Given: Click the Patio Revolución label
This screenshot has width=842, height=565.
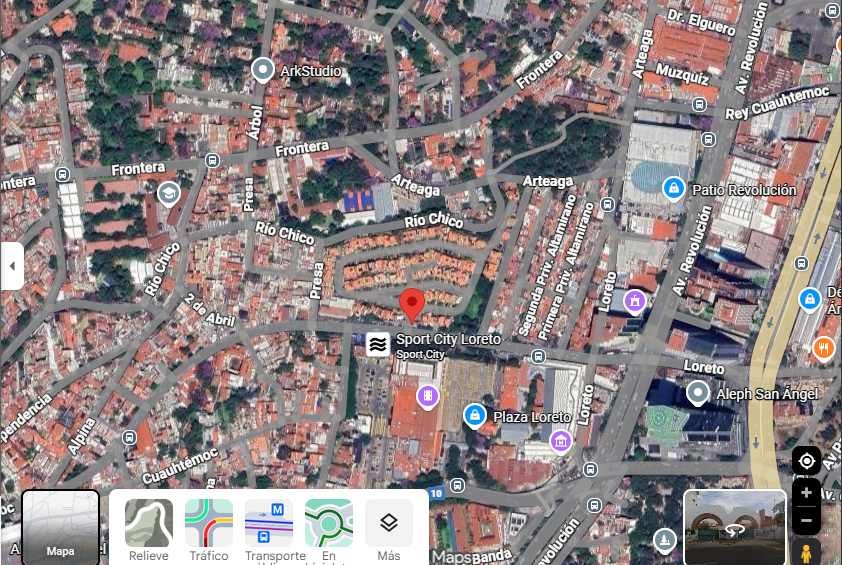Looking at the screenshot, I should tap(744, 190).
